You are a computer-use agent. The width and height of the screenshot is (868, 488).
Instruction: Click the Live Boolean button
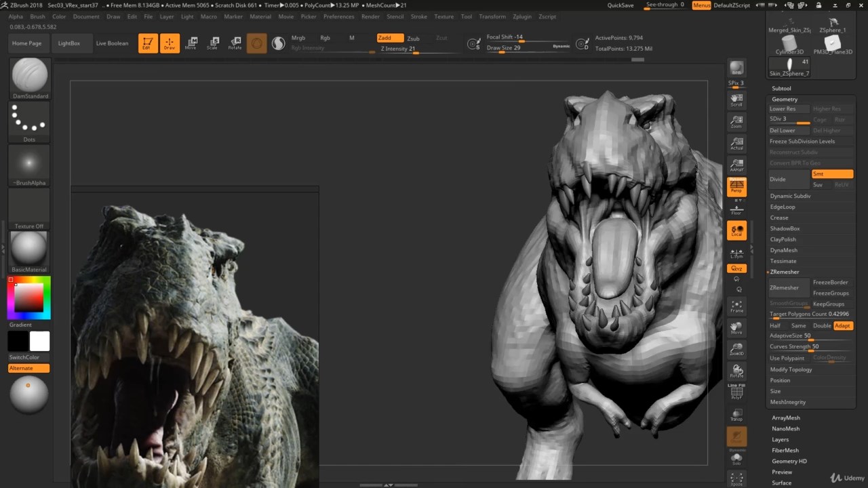112,43
